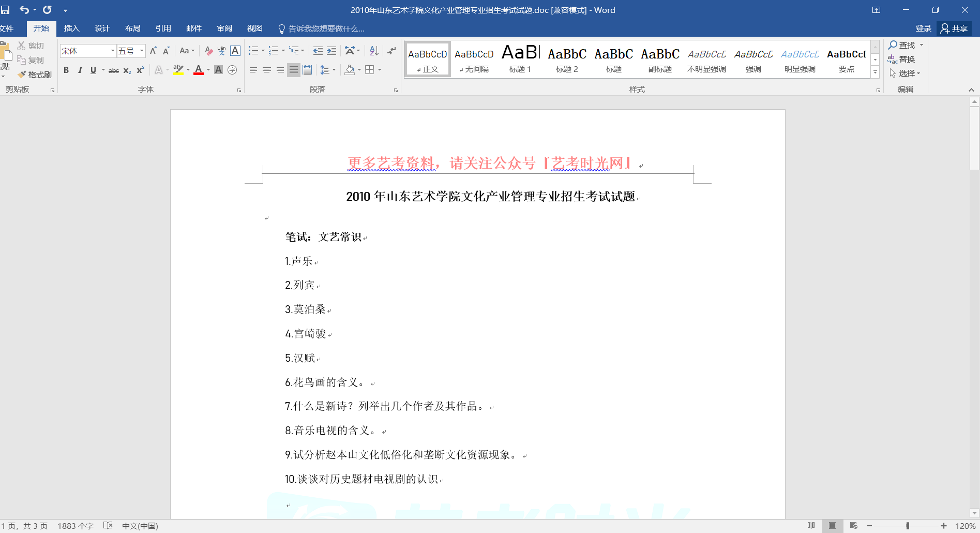Click the 告诉我您想要做什么 search box
The width and height of the screenshot is (980, 533).
[x=326, y=28]
